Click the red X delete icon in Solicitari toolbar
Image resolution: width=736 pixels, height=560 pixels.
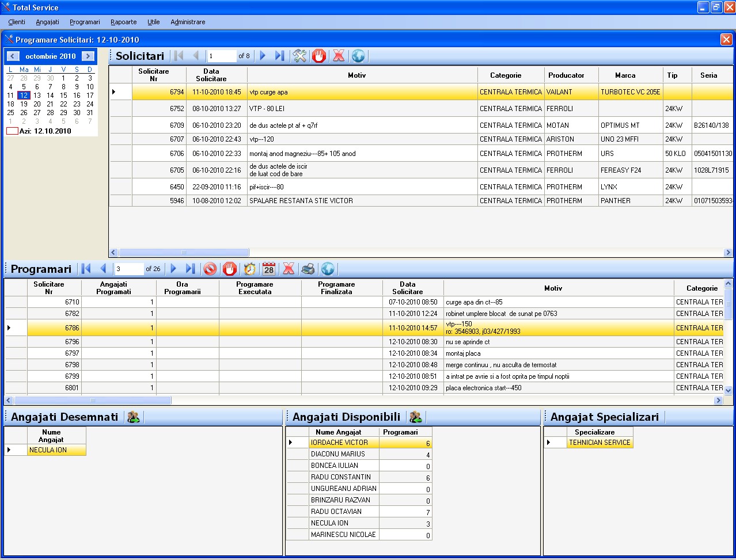(339, 56)
